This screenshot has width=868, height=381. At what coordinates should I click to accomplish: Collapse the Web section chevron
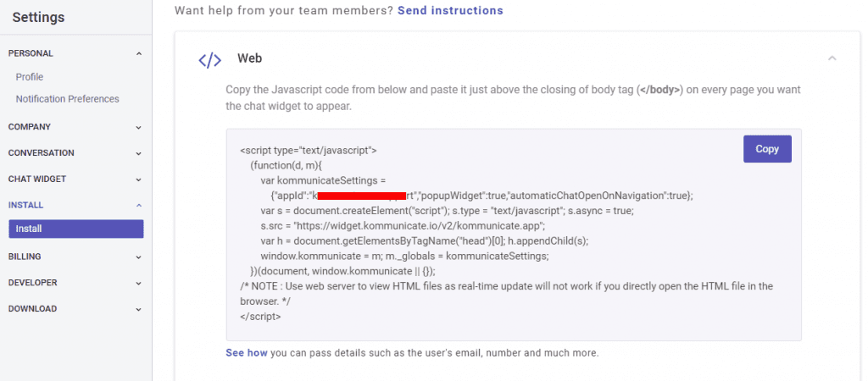[x=832, y=58]
